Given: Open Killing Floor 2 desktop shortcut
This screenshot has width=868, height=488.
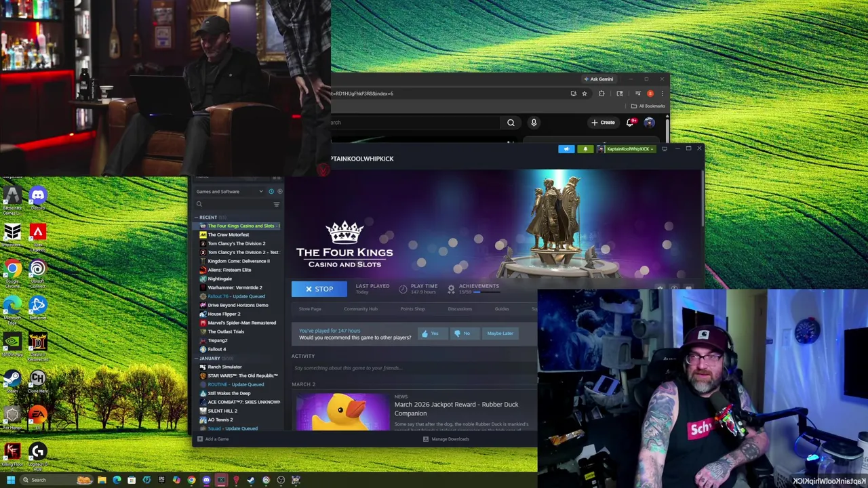Looking at the screenshot, I should (12, 455).
